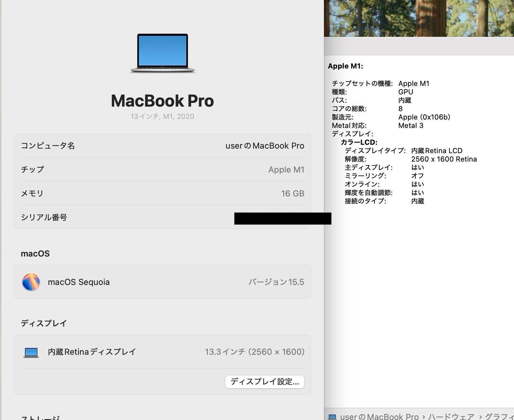Click the 'macOS' section heading
The height and width of the screenshot is (420, 514).
(35, 254)
